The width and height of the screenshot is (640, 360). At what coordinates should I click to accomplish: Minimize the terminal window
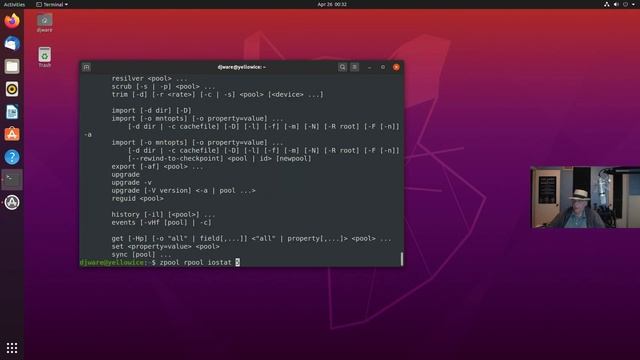pos(369,67)
